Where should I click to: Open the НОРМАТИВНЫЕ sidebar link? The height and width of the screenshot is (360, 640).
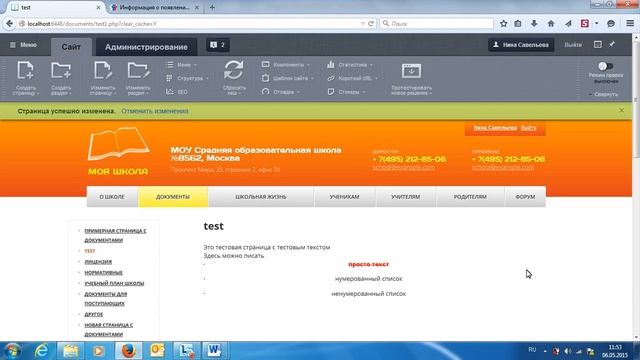[103, 272]
